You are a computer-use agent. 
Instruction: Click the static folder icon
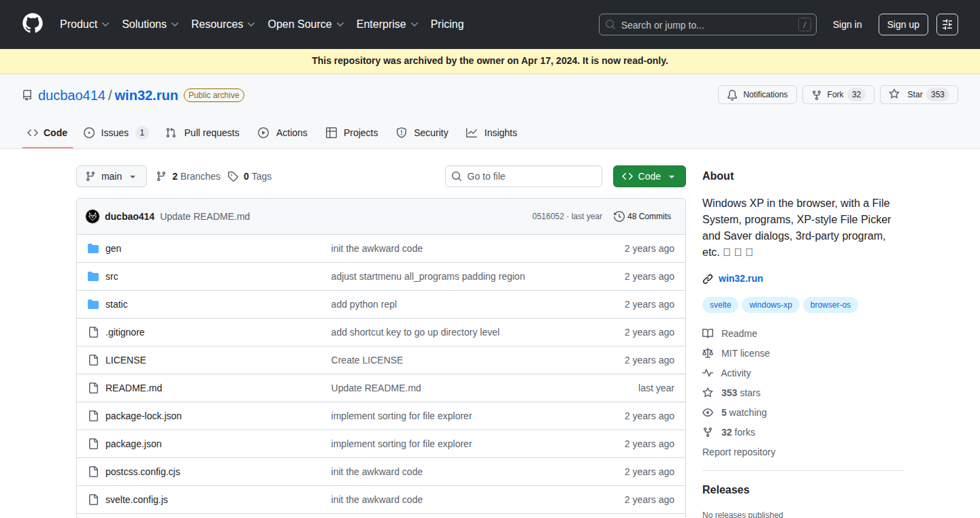coord(93,304)
